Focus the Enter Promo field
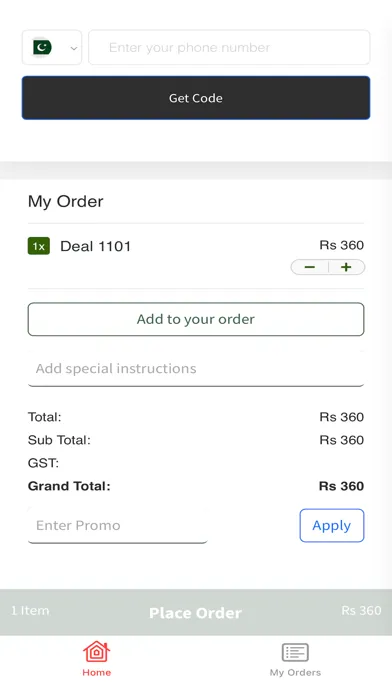 pos(118,526)
